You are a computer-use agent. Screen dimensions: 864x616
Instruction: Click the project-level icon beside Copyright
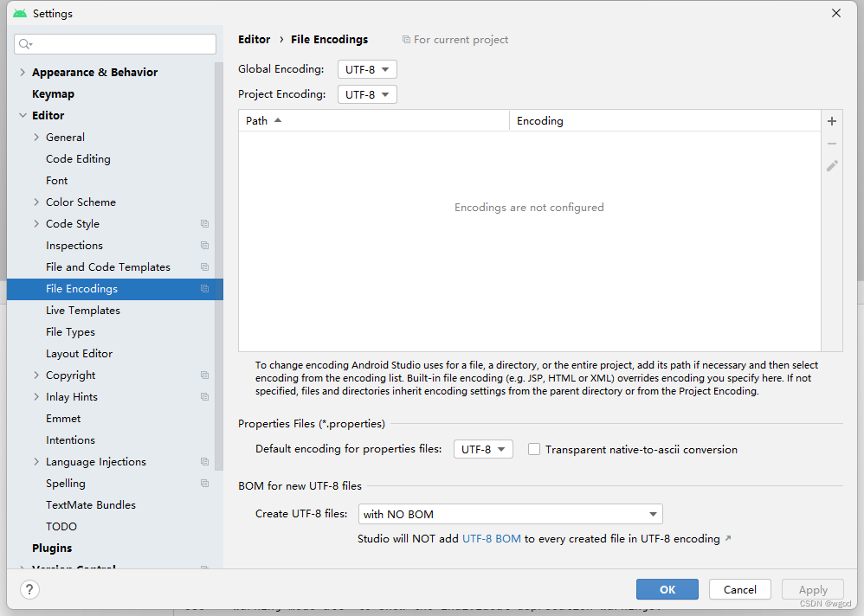(x=204, y=375)
